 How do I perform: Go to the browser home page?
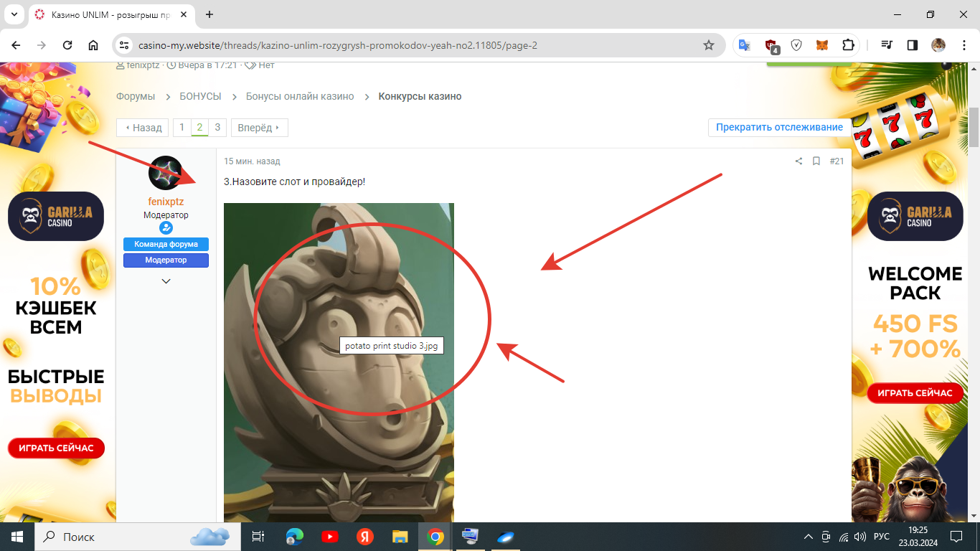(x=93, y=45)
